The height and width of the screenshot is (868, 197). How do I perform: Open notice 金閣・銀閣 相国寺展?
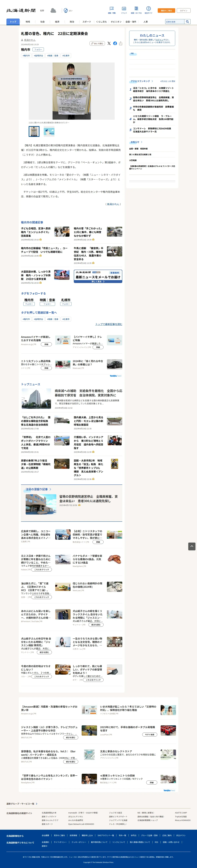point(138,149)
